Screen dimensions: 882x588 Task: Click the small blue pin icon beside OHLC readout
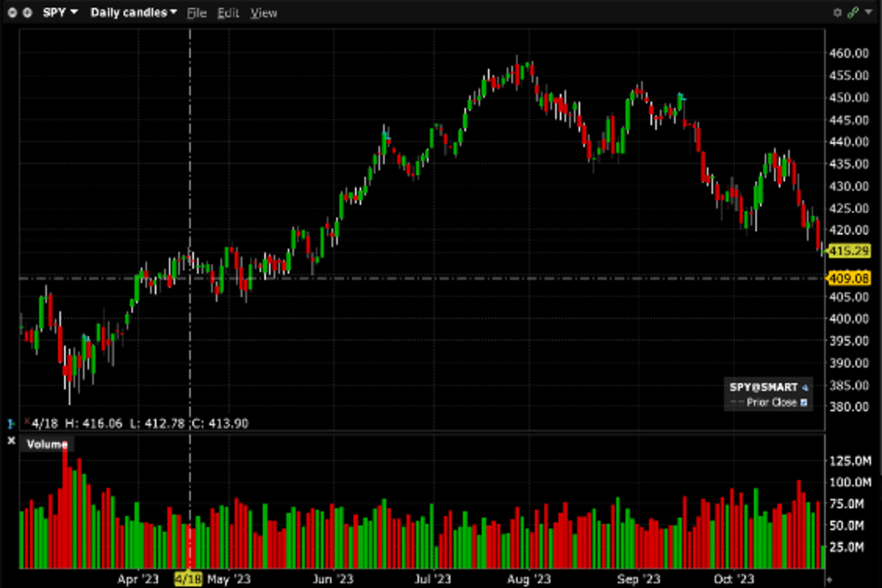click(10, 423)
